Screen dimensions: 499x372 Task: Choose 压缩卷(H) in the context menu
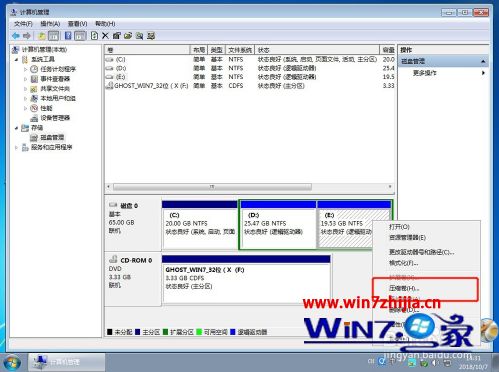coord(404,288)
